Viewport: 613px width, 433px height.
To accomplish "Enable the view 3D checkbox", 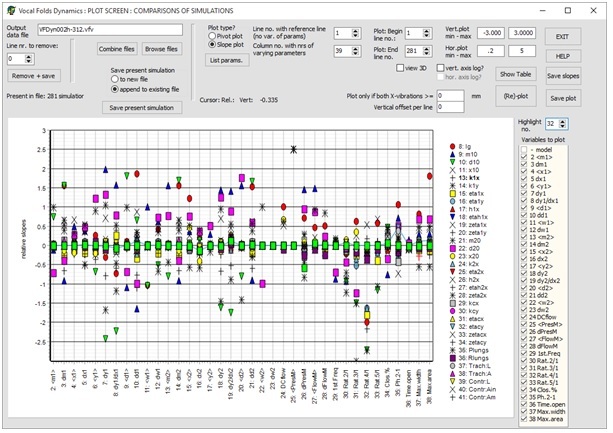I will [400, 68].
